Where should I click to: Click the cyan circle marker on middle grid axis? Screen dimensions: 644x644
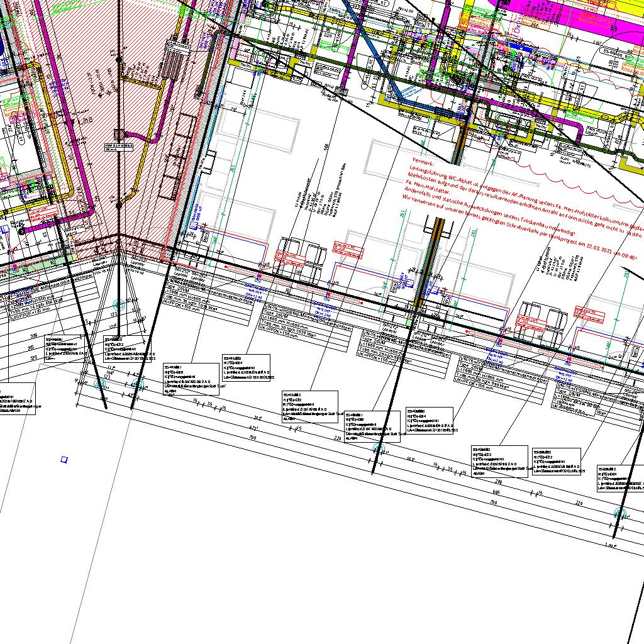[379, 448]
